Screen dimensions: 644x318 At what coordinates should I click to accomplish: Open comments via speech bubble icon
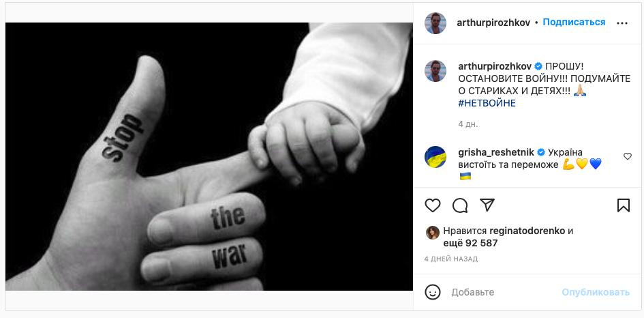[460, 205]
